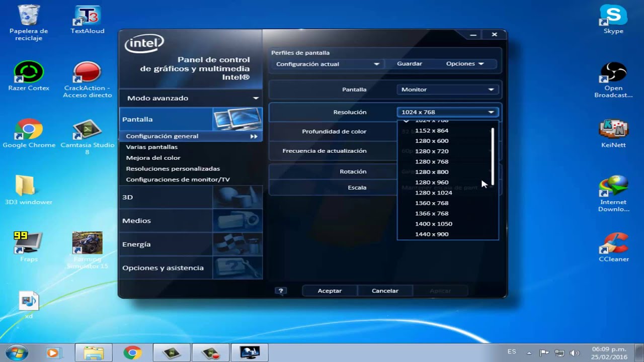Select the Medios category

166,221
